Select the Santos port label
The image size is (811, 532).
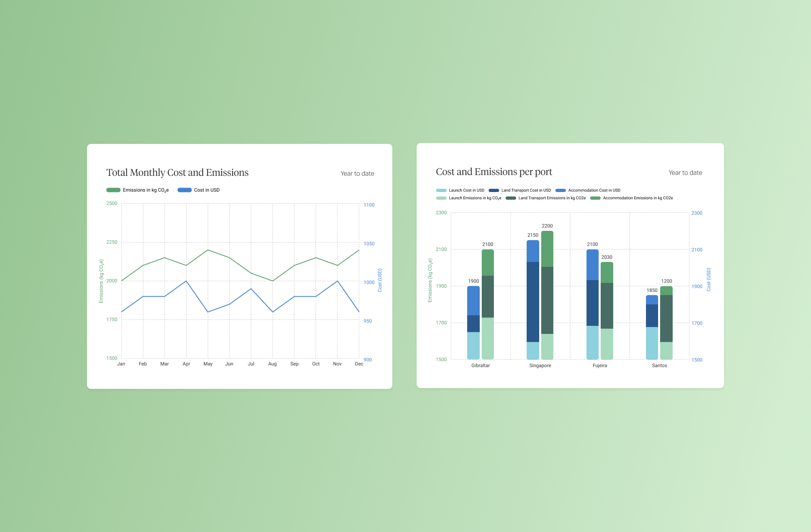pos(659,365)
